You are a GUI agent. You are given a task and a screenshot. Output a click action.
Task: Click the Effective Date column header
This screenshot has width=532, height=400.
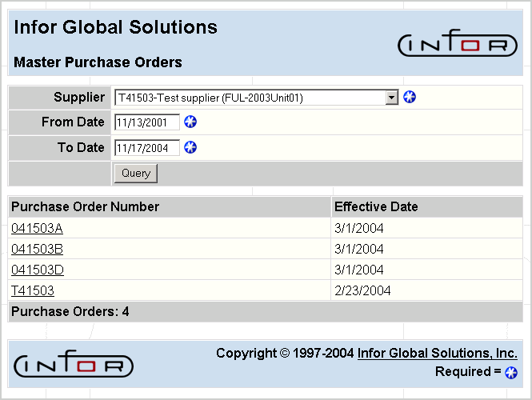(x=376, y=207)
